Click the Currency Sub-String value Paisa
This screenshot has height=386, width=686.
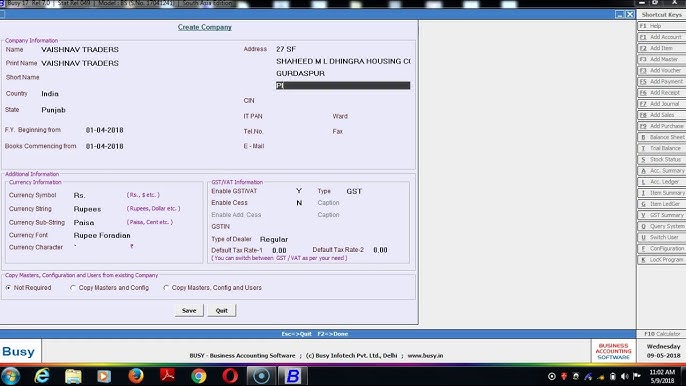click(x=84, y=223)
